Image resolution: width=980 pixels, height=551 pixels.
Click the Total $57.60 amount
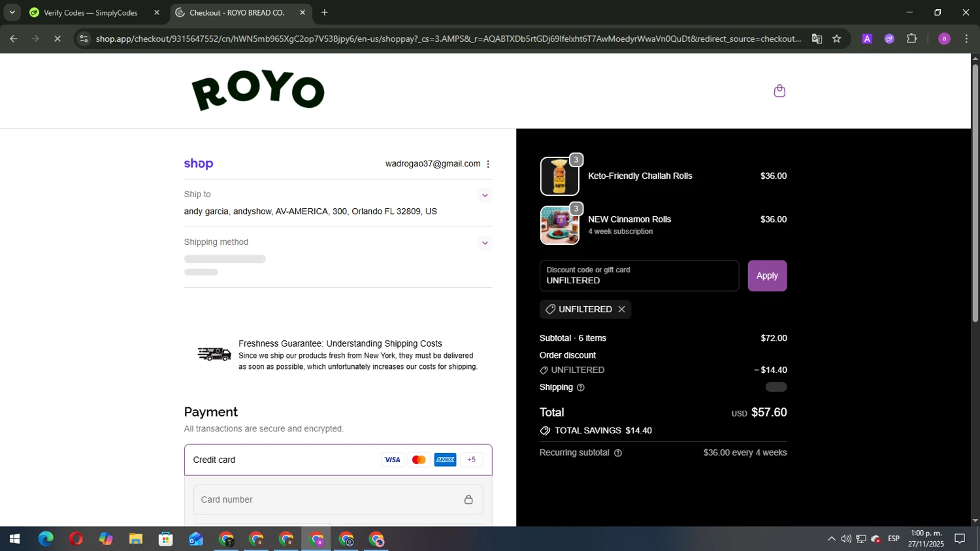click(x=769, y=413)
